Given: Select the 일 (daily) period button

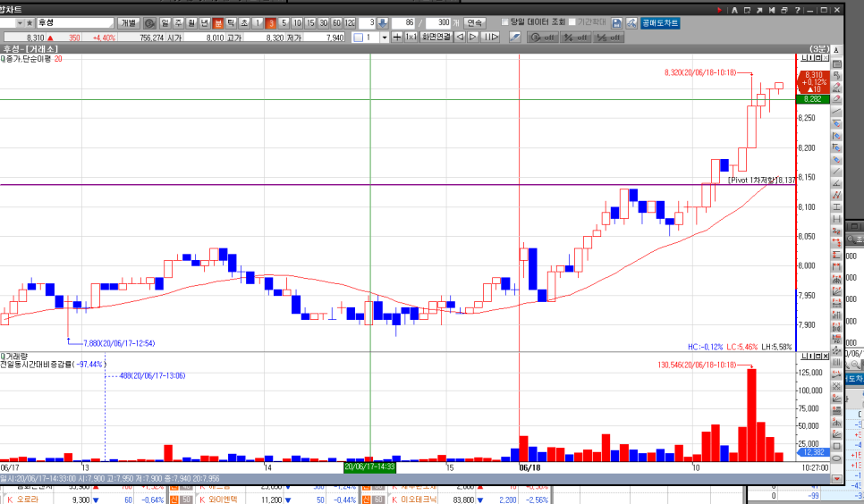Looking at the screenshot, I should [165, 23].
